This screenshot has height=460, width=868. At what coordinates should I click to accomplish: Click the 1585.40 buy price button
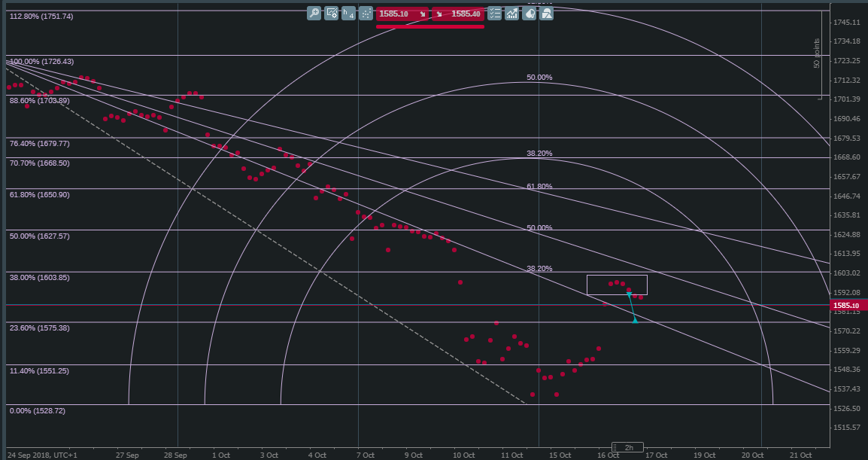(x=458, y=14)
